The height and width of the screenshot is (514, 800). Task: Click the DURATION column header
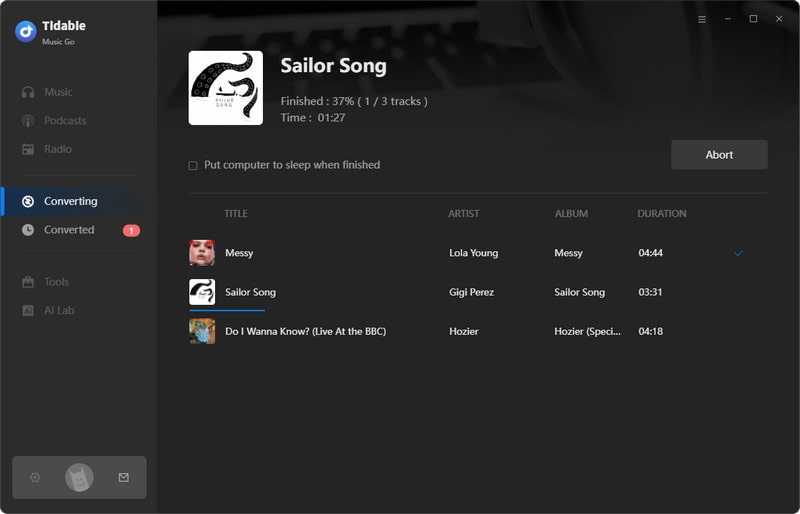tap(662, 213)
